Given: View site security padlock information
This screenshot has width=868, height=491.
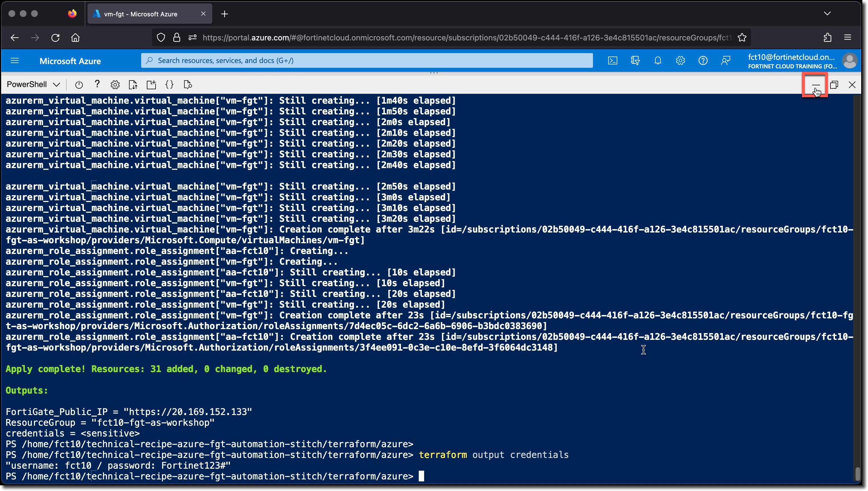Looking at the screenshot, I should point(176,37).
